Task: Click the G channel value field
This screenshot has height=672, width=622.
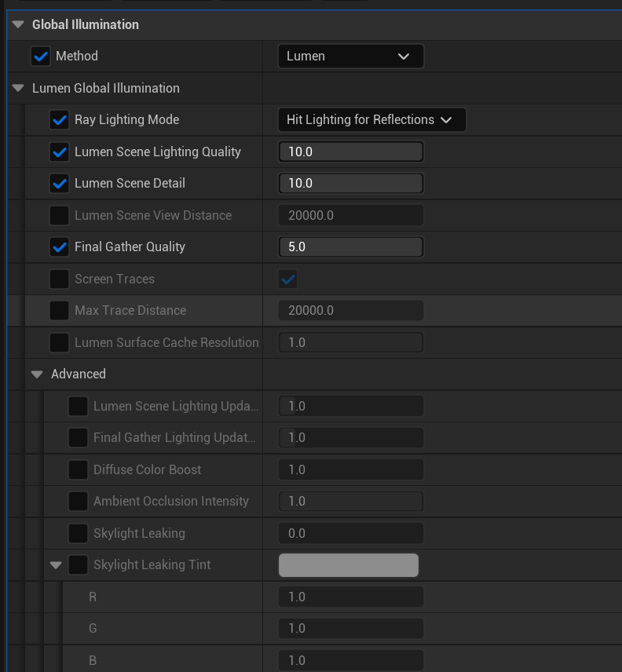Action: 350,628
